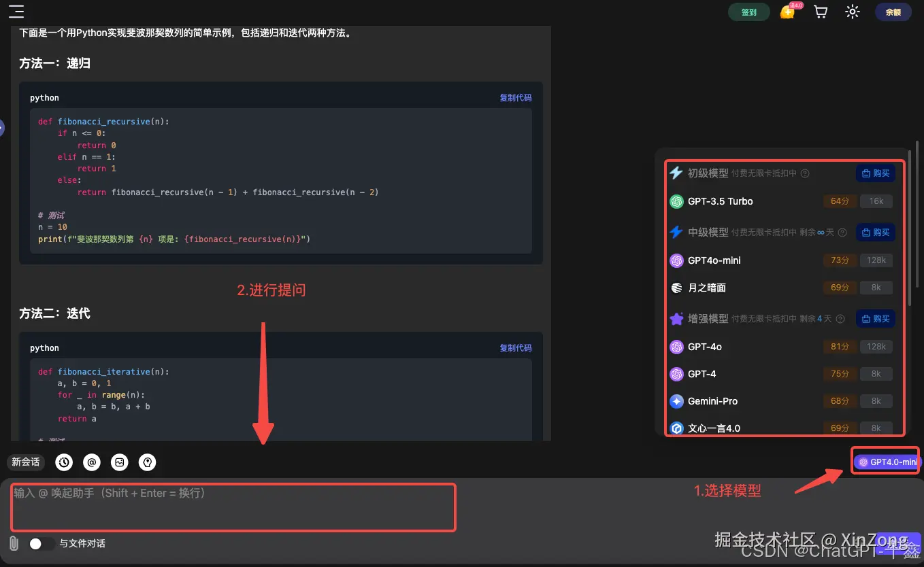Click the shopping cart icon
924x567 pixels.
click(820, 12)
